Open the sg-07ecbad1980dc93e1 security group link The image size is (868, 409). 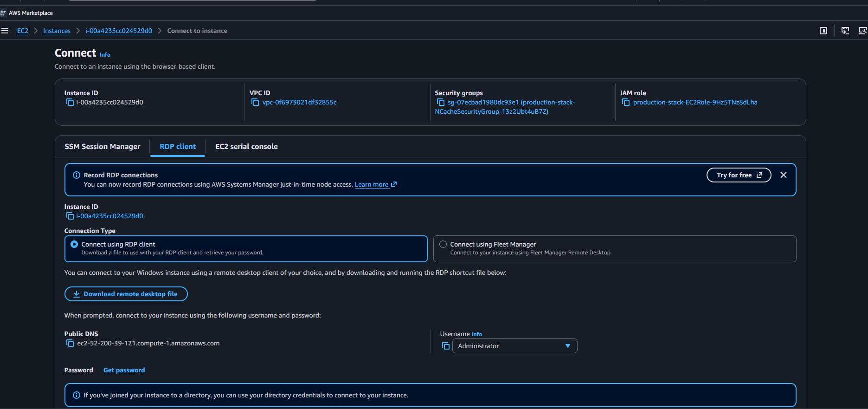pyautogui.click(x=505, y=107)
